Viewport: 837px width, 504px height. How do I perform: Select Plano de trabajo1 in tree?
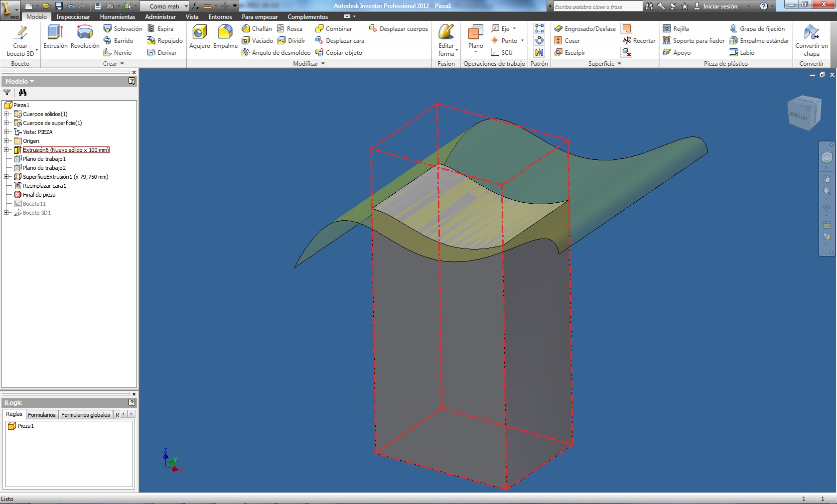pos(40,159)
